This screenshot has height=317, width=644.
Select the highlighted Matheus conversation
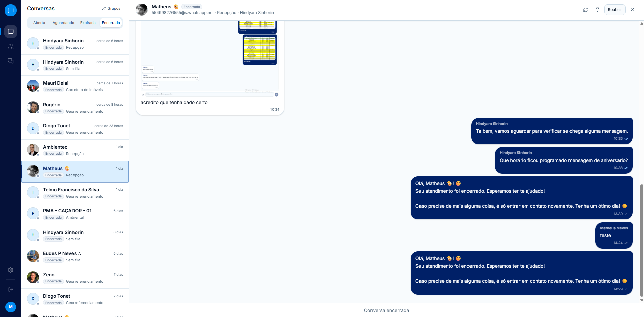coord(75,172)
